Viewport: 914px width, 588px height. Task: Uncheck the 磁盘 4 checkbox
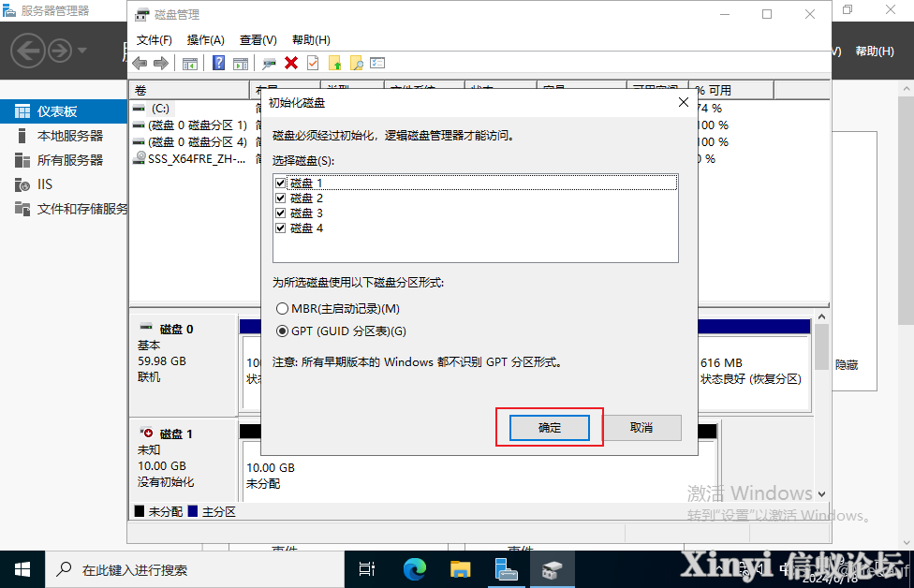coord(280,228)
